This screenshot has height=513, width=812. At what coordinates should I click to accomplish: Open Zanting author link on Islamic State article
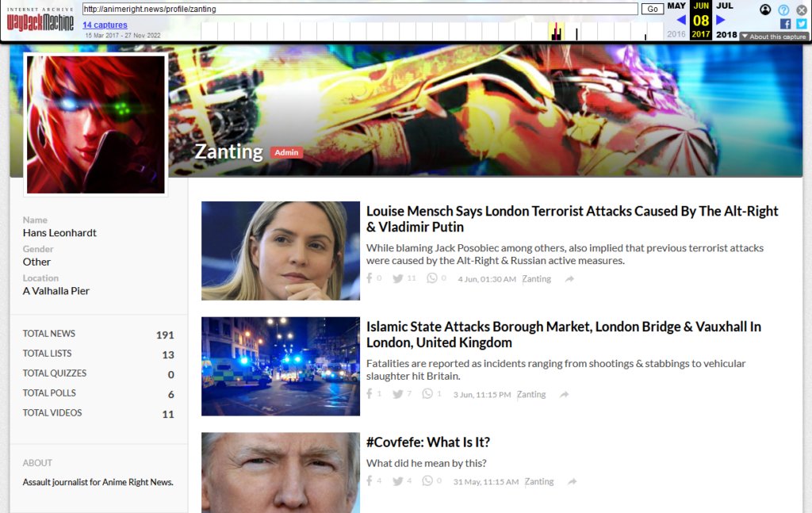531,394
